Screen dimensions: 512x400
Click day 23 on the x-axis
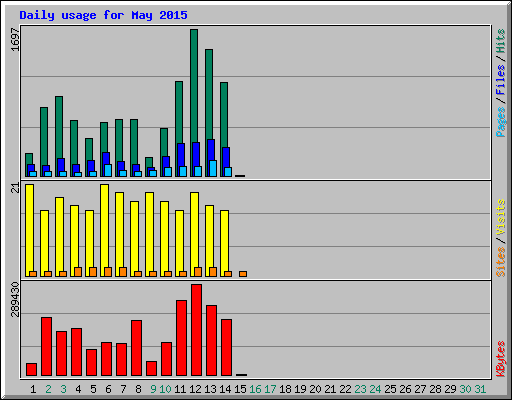click(x=360, y=389)
